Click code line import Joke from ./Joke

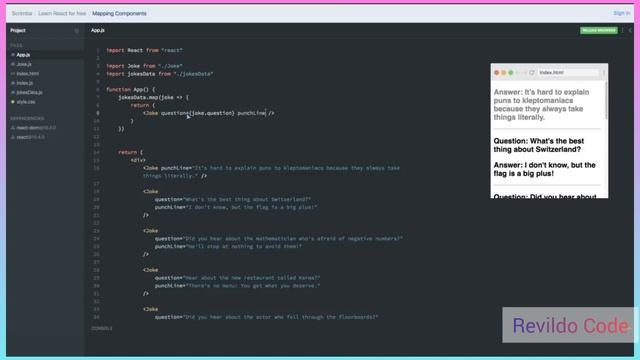tap(144, 66)
